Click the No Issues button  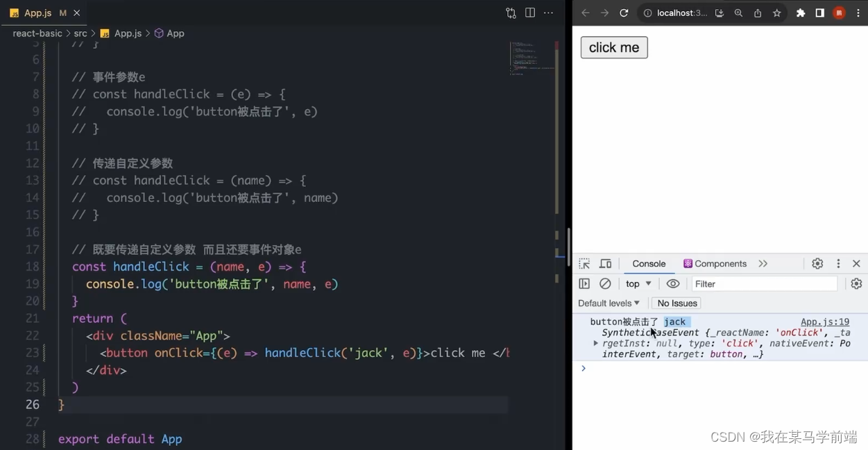[x=676, y=303]
